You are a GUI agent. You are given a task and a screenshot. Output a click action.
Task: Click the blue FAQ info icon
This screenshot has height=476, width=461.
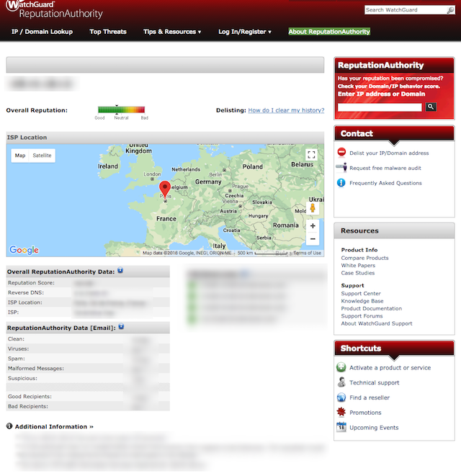(x=341, y=182)
